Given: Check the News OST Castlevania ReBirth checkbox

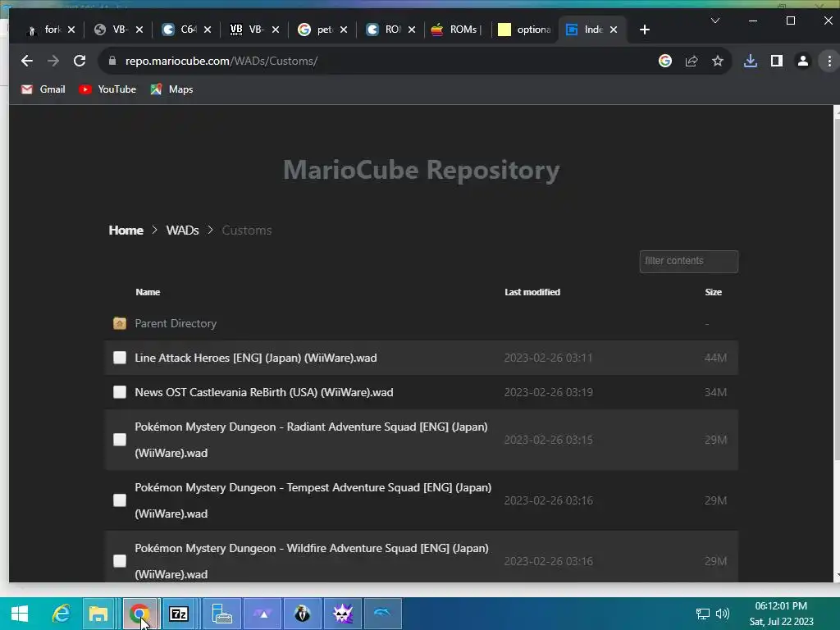Looking at the screenshot, I should point(120,392).
